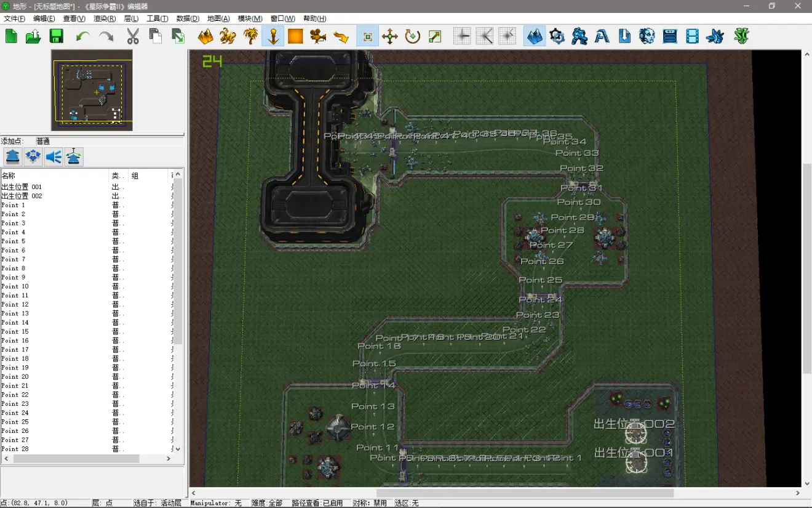Toggle the selection mode square icon

pyautogui.click(x=367, y=36)
